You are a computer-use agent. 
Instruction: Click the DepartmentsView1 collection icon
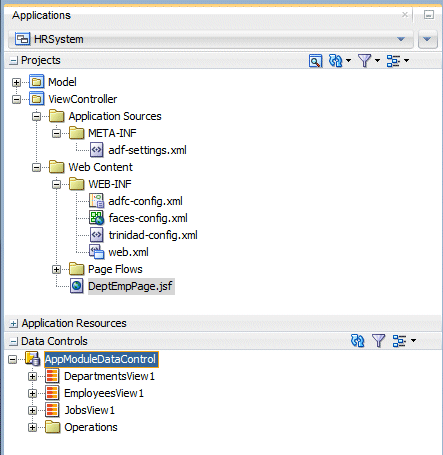tap(52, 376)
